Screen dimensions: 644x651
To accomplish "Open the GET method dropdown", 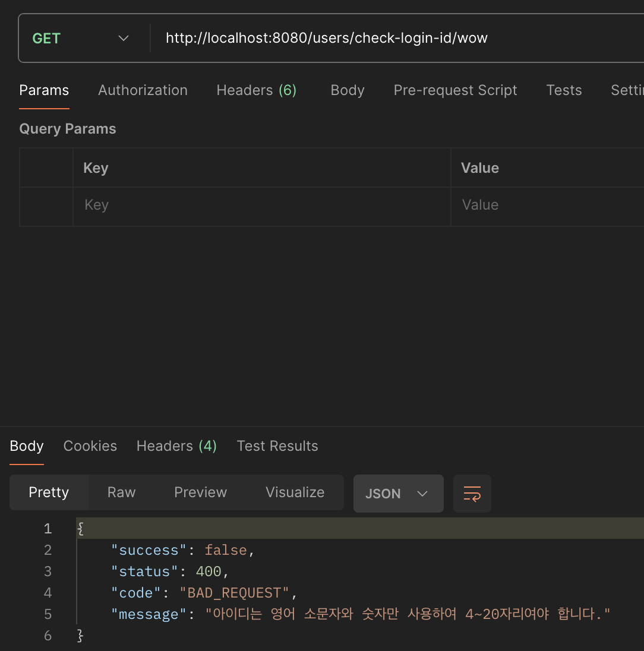I will point(81,38).
